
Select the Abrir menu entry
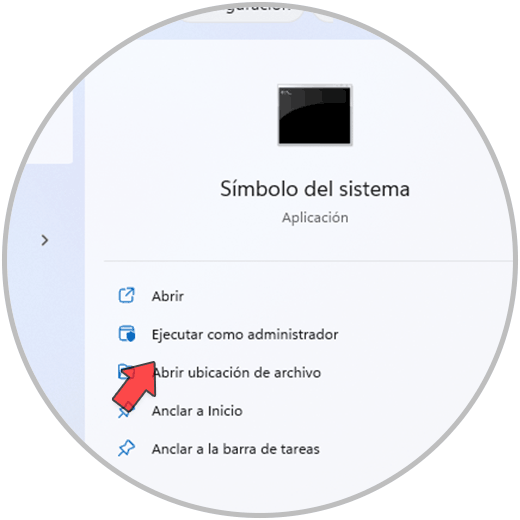(168, 296)
